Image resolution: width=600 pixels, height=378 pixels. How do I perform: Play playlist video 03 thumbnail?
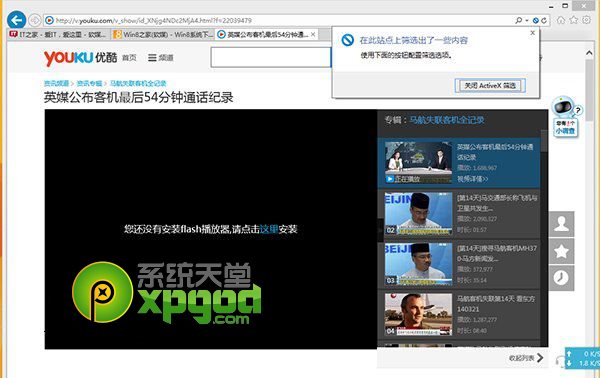(x=418, y=264)
